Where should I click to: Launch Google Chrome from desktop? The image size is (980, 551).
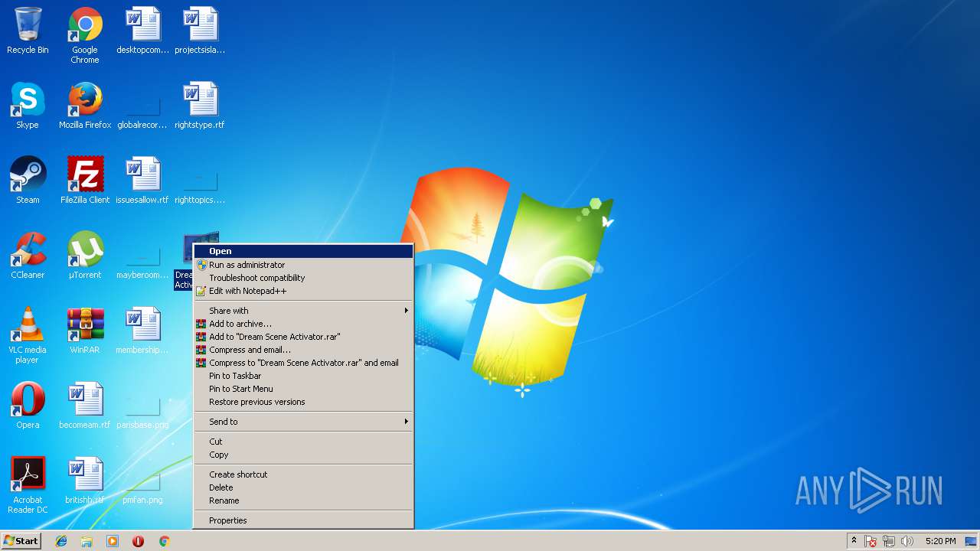85,35
